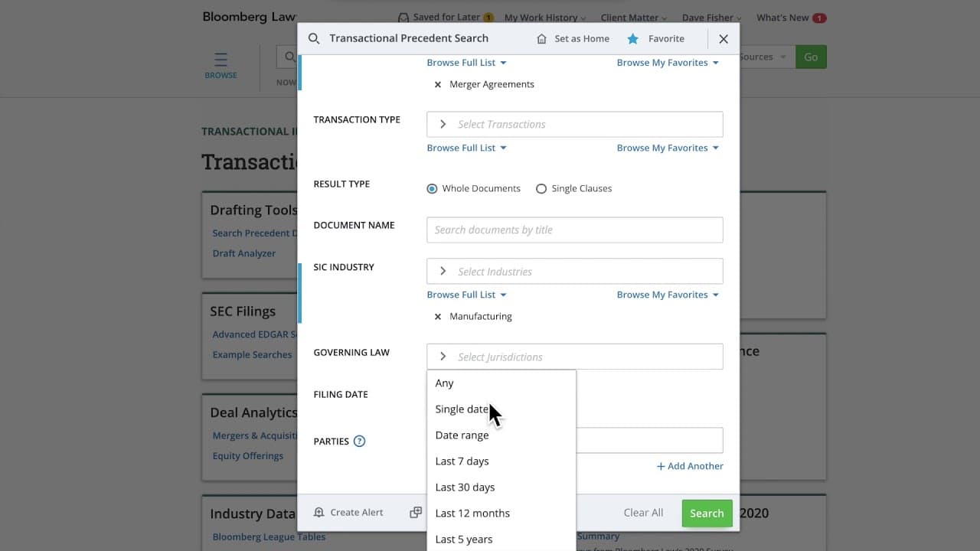Open My Work History menu
Screen dimensions: 980x551
point(545,18)
